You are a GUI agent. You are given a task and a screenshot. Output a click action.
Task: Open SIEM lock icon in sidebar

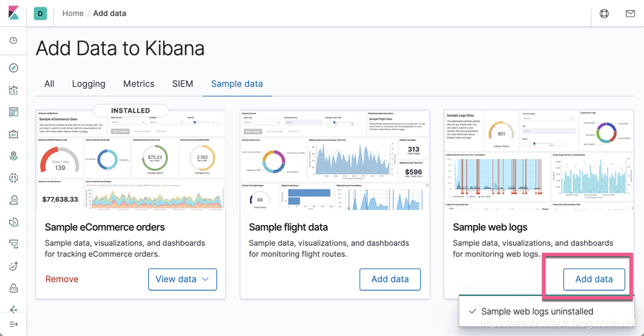(14, 288)
